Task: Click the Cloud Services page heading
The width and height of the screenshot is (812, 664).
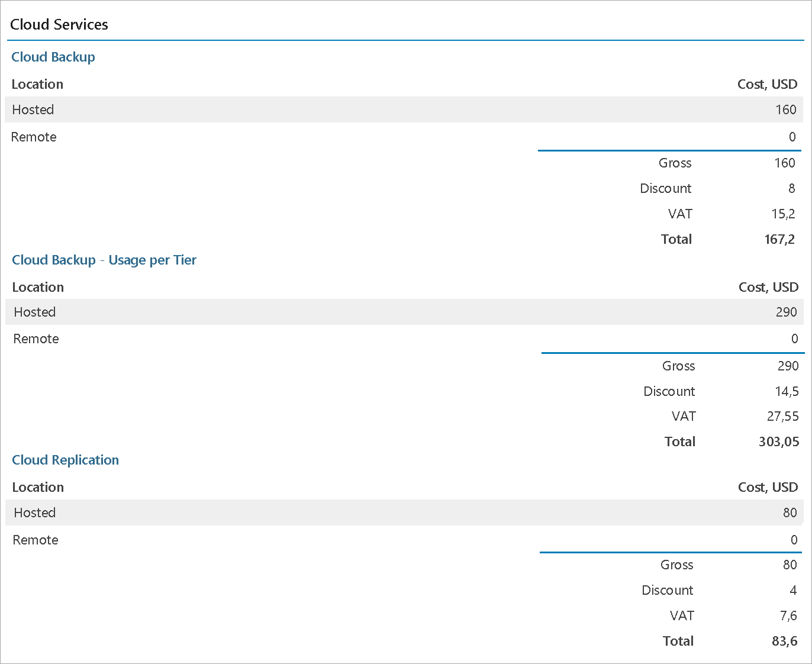Action: [59, 24]
